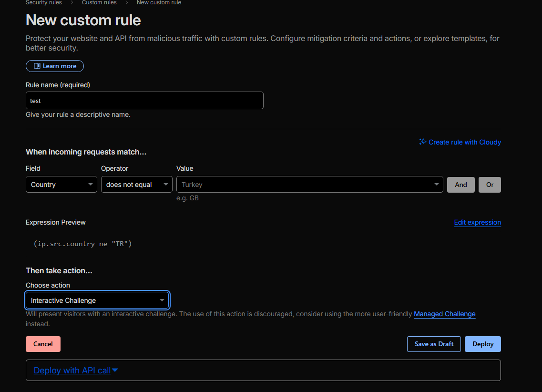Click the 'Rule name (required)' label
Screen dimensions: 542x392
point(58,85)
